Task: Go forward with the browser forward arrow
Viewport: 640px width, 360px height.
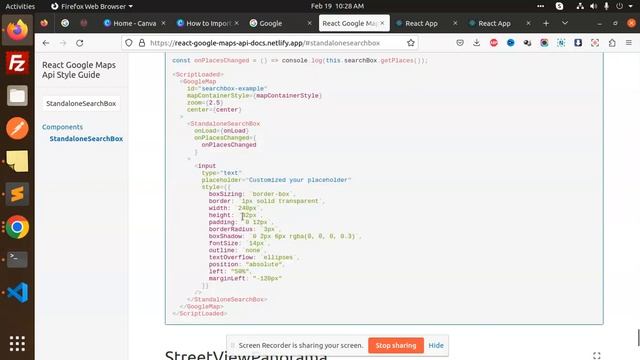Action: pos(63,43)
